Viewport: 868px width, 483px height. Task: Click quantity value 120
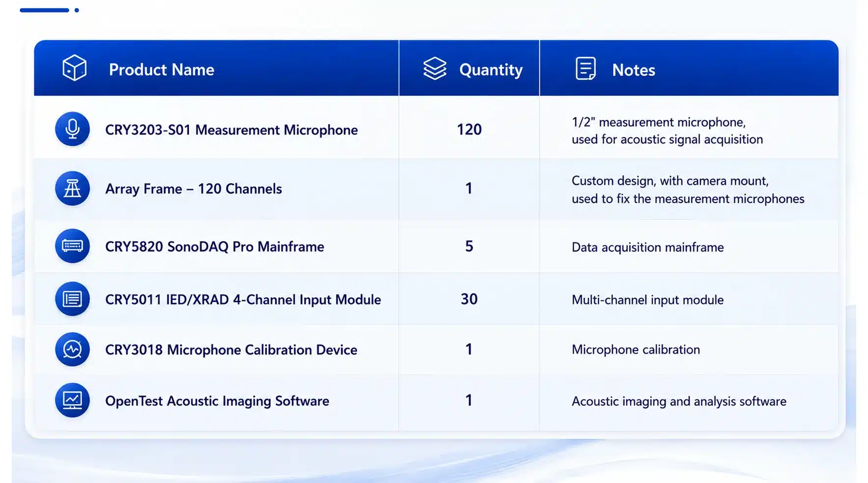point(469,130)
